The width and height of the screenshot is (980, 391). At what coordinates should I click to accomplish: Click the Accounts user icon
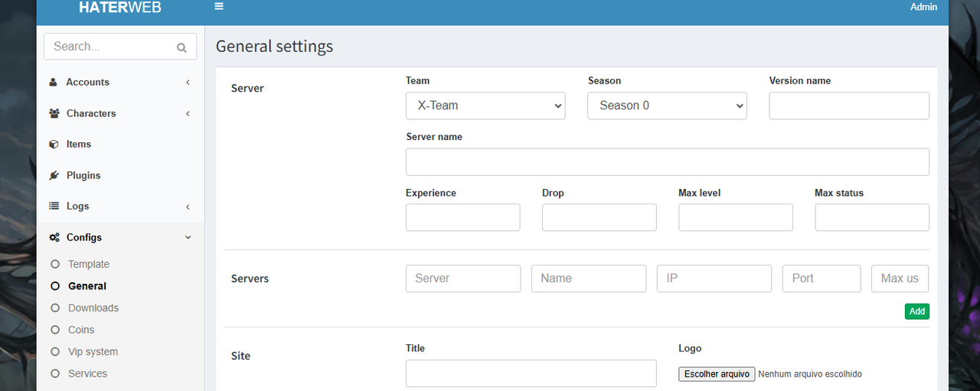54,82
